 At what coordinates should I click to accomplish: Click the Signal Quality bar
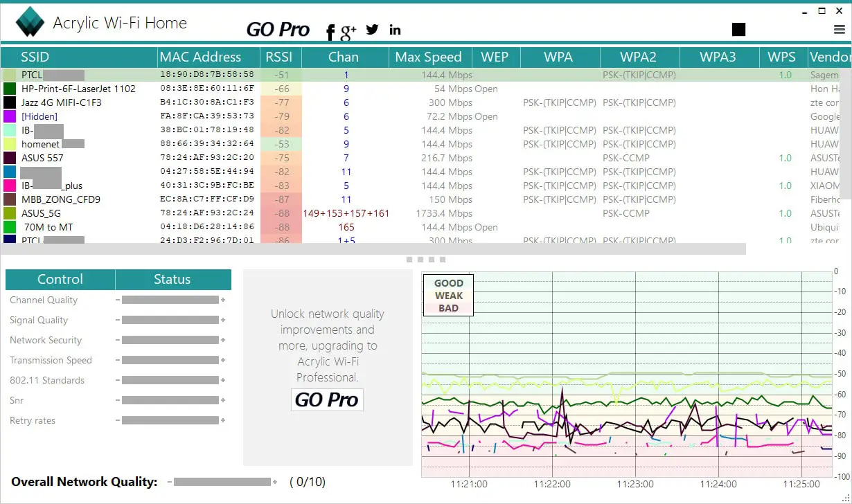[170, 320]
